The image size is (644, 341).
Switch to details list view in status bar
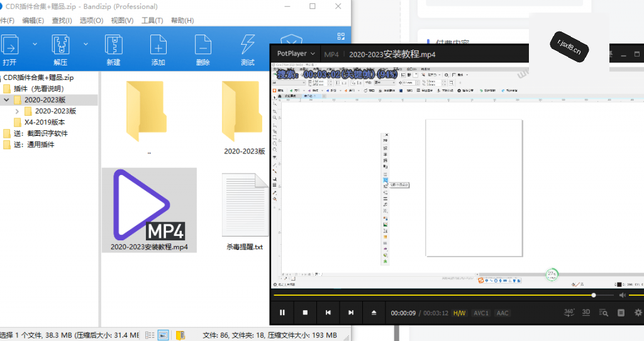pos(150,335)
